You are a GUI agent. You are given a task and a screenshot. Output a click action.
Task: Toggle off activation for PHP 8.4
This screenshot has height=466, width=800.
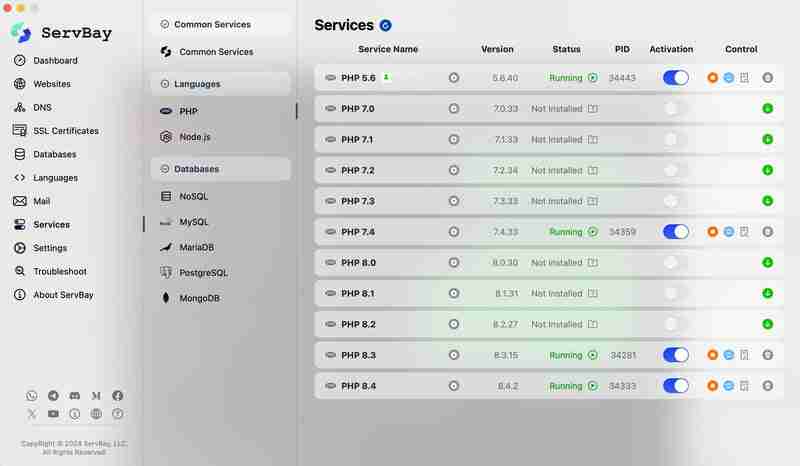pyautogui.click(x=676, y=386)
